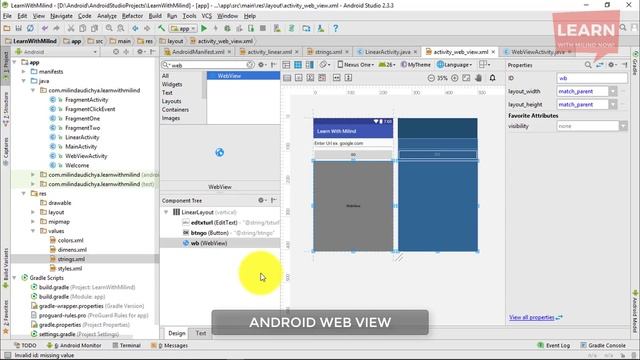Expand the layout folder in project tree
This screenshot has width=640, height=360.
[33, 212]
